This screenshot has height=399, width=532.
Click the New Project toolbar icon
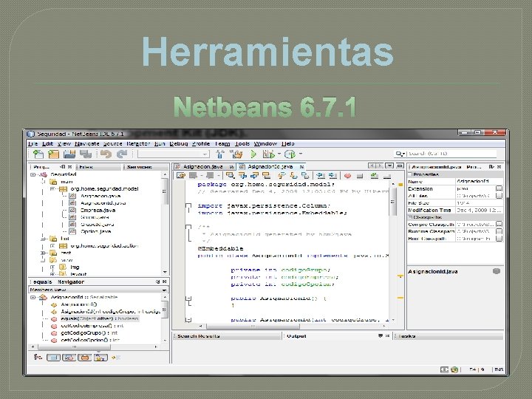54,154
